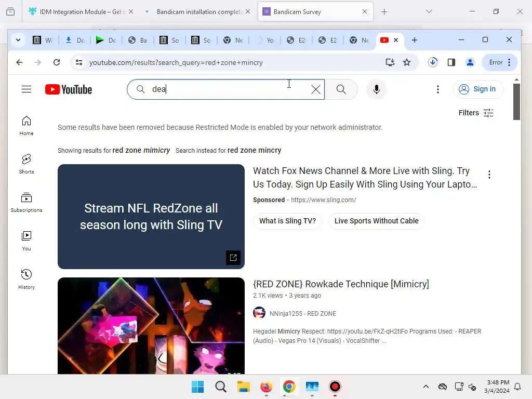Install the YouTube app from the address bar icon
The width and height of the screenshot is (532, 399).
(390, 62)
